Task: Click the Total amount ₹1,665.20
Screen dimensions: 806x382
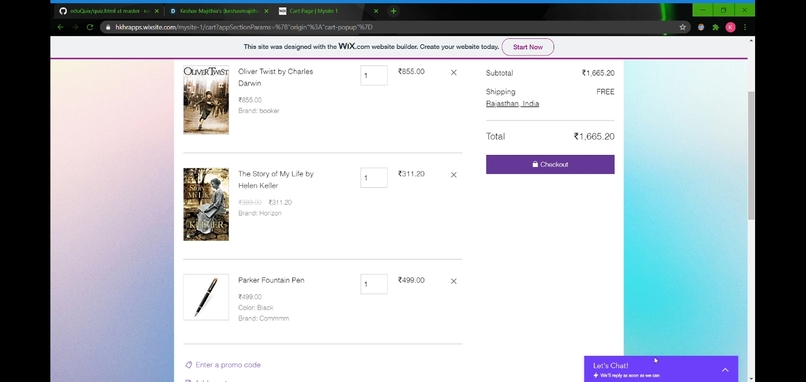Action: (x=594, y=136)
